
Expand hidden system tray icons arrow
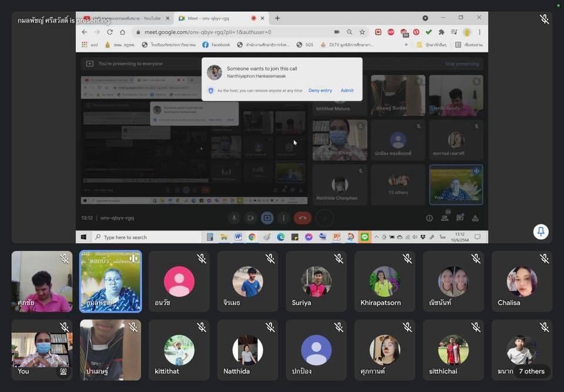376,237
